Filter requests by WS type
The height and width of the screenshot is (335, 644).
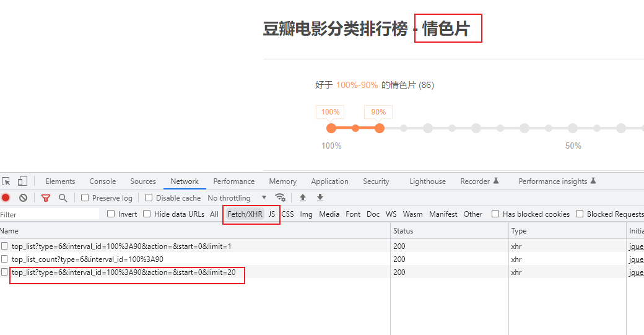[x=391, y=214]
